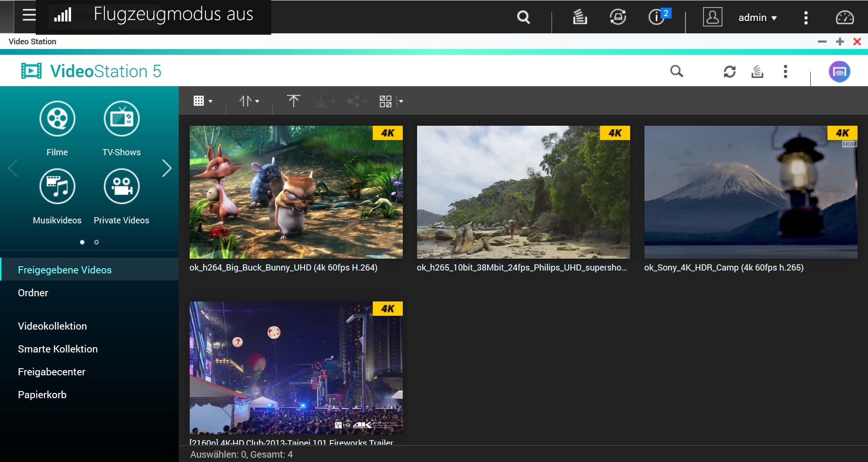Open the sort order dropdown
This screenshot has width=868, height=462.
pyautogui.click(x=249, y=101)
